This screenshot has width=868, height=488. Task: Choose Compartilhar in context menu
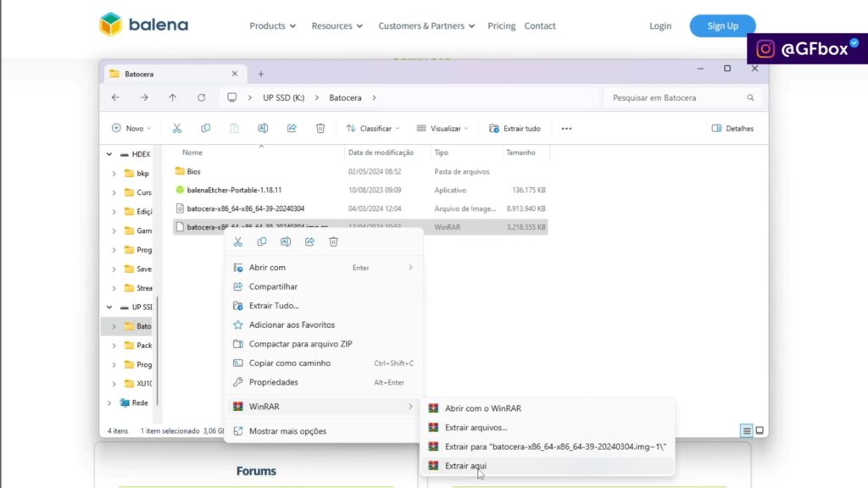(323, 286)
